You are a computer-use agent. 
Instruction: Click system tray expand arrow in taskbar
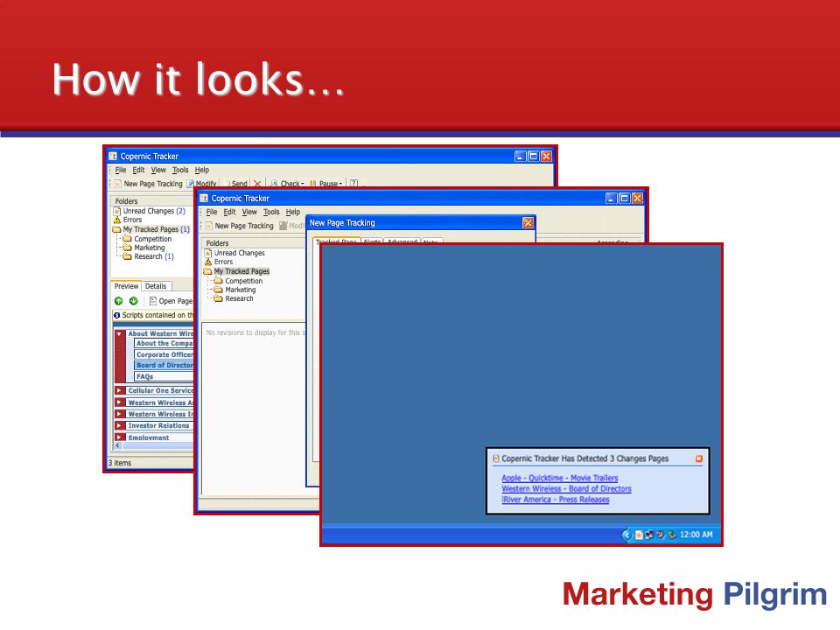click(x=626, y=535)
